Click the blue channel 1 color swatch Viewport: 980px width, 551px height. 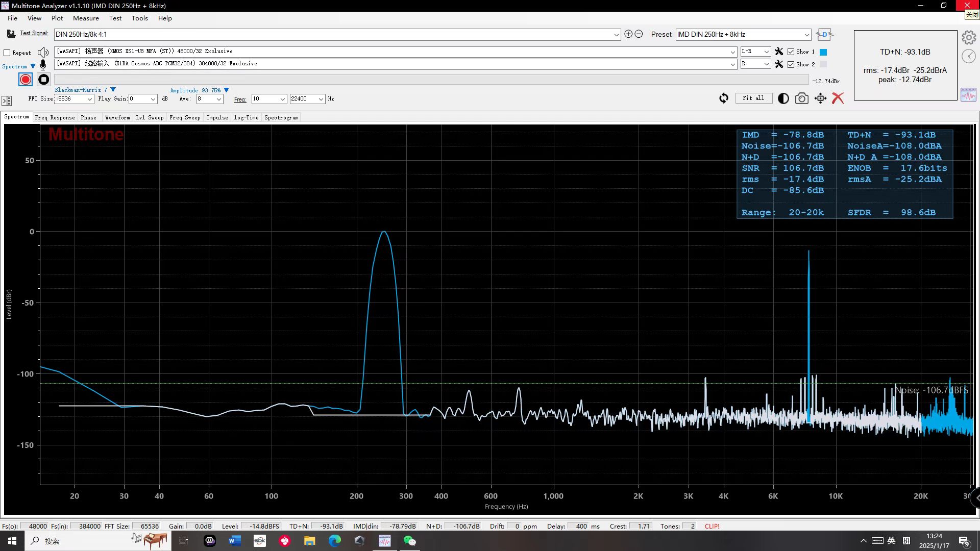pos(823,52)
